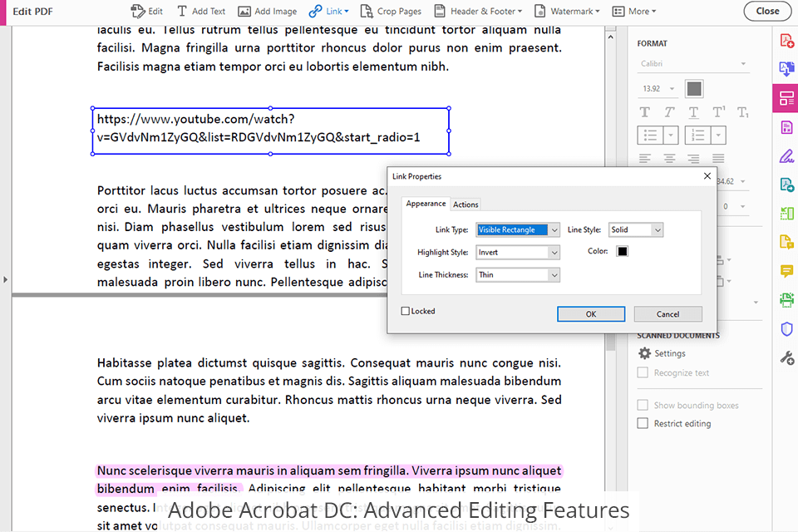Open the Comment speech bubble icon
798x532 pixels.
pos(787,271)
